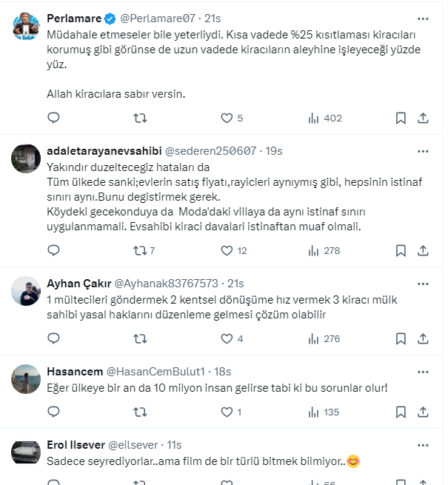Reply to Ayhan Çakır's tweet
Viewport: 448px width, 485px height.
pyautogui.click(x=53, y=338)
